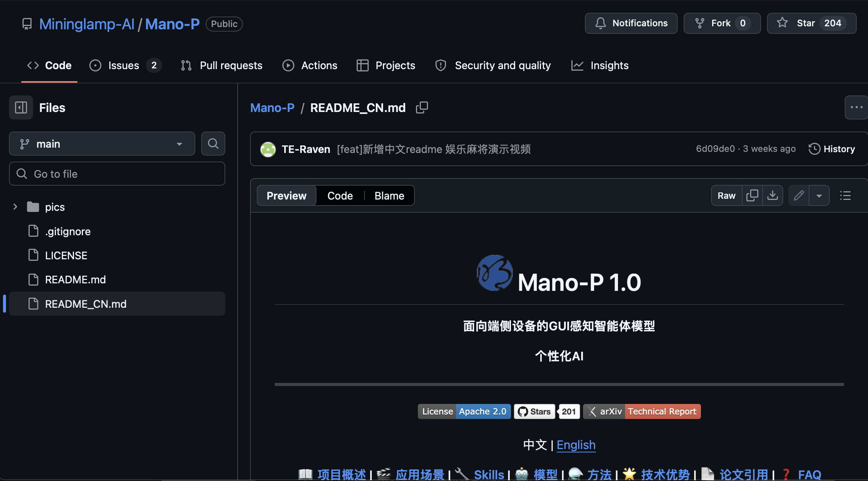Open the more options kebab menu
This screenshot has width=868, height=481.
click(856, 107)
